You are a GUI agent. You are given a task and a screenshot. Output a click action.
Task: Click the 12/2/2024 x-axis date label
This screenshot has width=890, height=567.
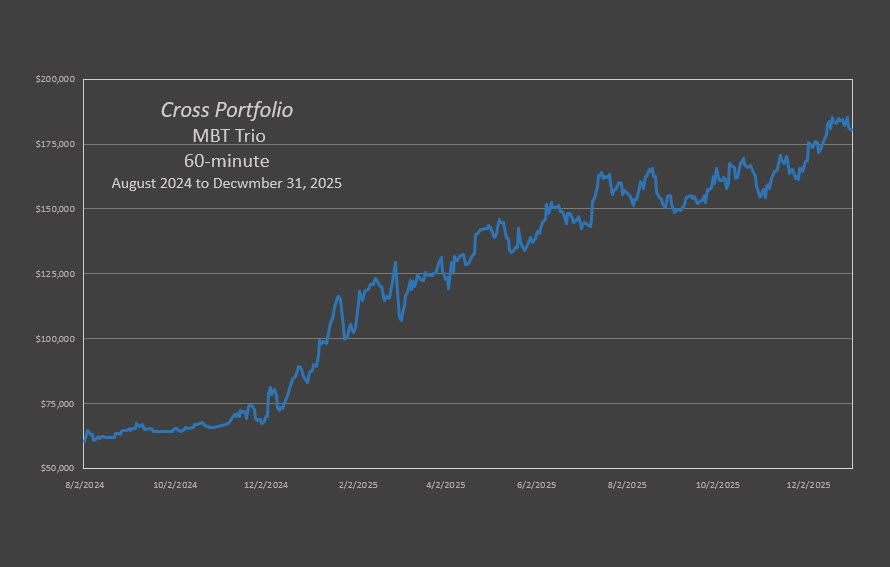[x=266, y=484]
